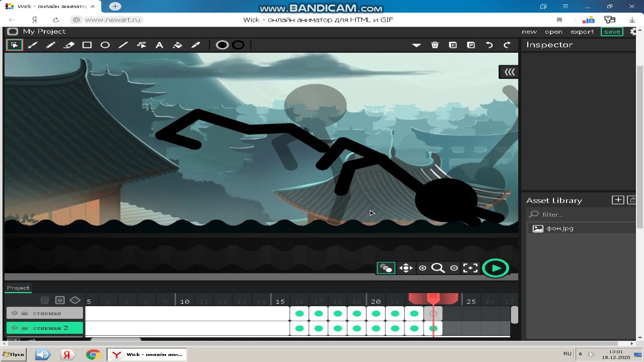Click the zoom out small icon
Viewport: 644px width, 362px height.
click(454, 268)
